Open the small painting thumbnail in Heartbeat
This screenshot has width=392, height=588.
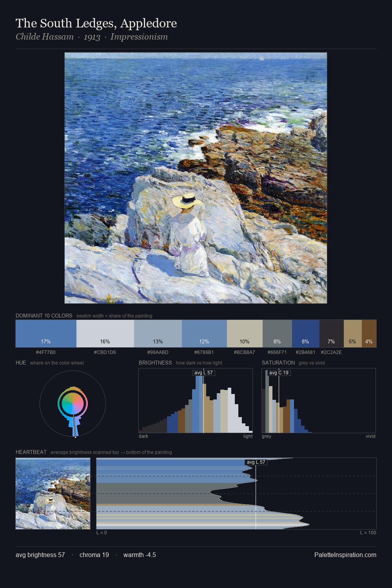[x=53, y=494]
